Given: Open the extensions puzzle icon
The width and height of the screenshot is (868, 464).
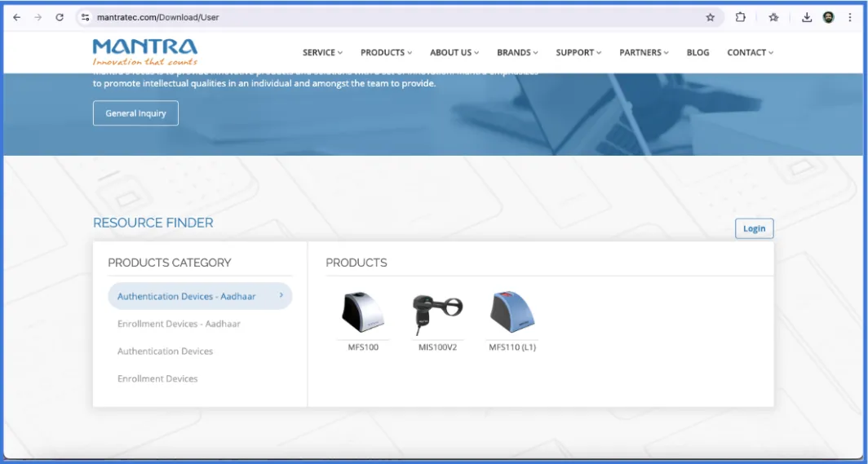Looking at the screenshot, I should (x=740, y=18).
